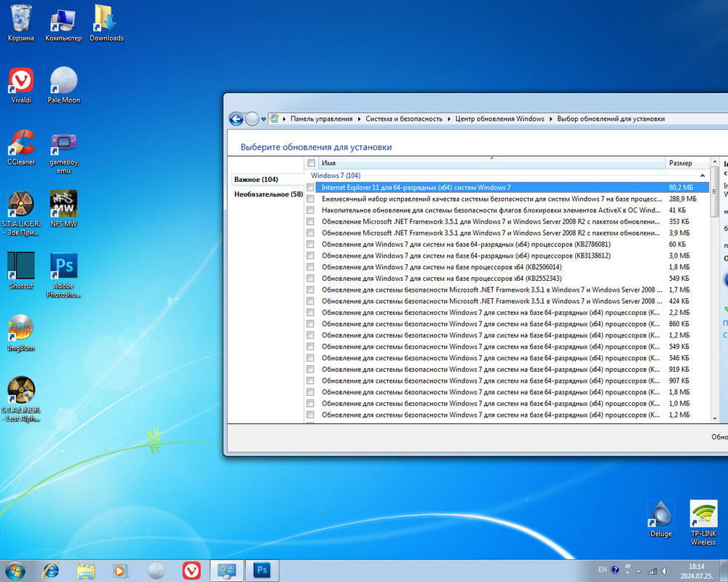Image resolution: width=728 pixels, height=582 pixels.
Task: Sort by the Имя column header
Action: click(x=491, y=163)
